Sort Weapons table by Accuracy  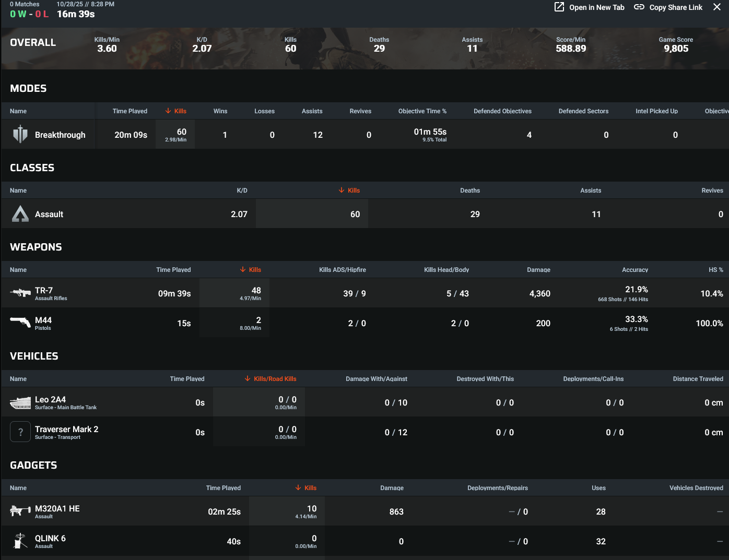click(635, 270)
